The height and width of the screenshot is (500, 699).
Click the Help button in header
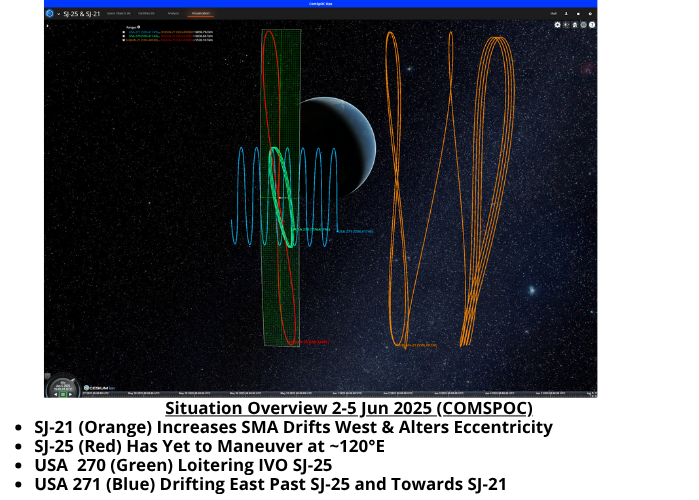pyautogui.click(x=554, y=15)
